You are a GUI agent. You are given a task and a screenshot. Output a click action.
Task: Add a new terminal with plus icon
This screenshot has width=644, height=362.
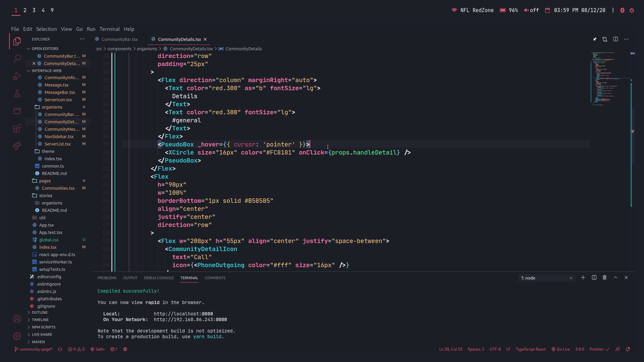tap(583, 278)
